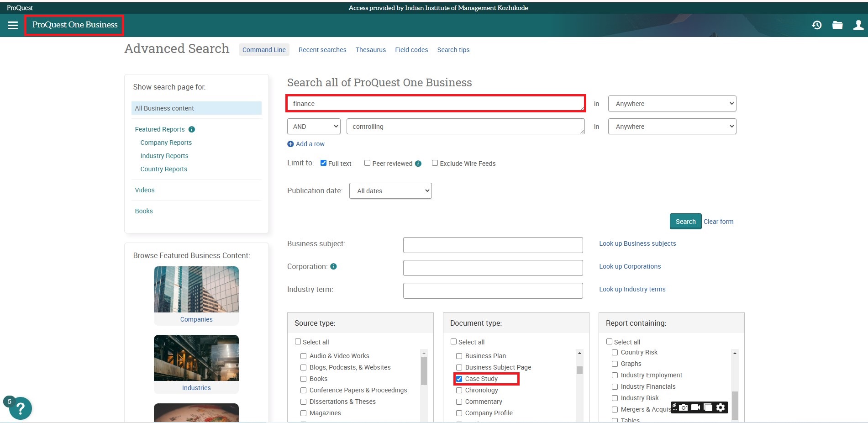
Task: Open the AND boolean operator dropdown
Action: (314, 127)
